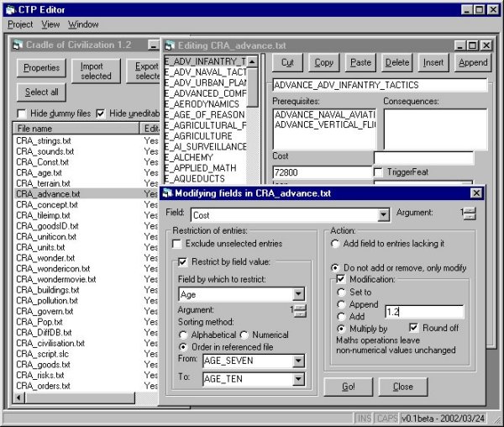The width and height of the screenshot is (504, 427).
Task: Open Properties for the project
Action: point(41,68)
